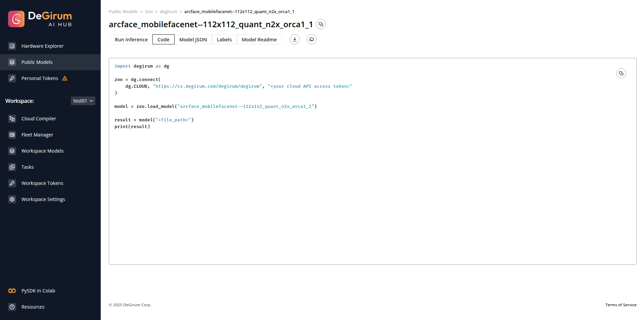644x320 pixels.
Task: Copy the code snippet
Action: click(621, 73)
